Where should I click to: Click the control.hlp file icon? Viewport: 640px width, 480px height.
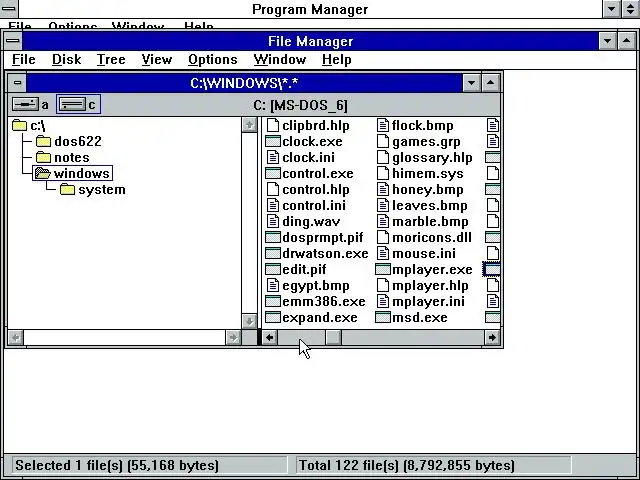(x=273, y=189)
